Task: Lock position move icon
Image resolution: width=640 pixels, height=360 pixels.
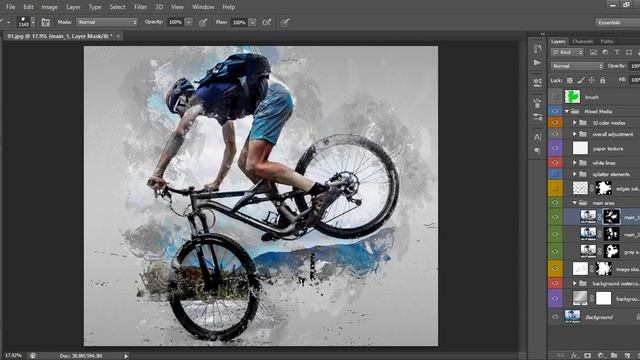Action: pos(591,80)
